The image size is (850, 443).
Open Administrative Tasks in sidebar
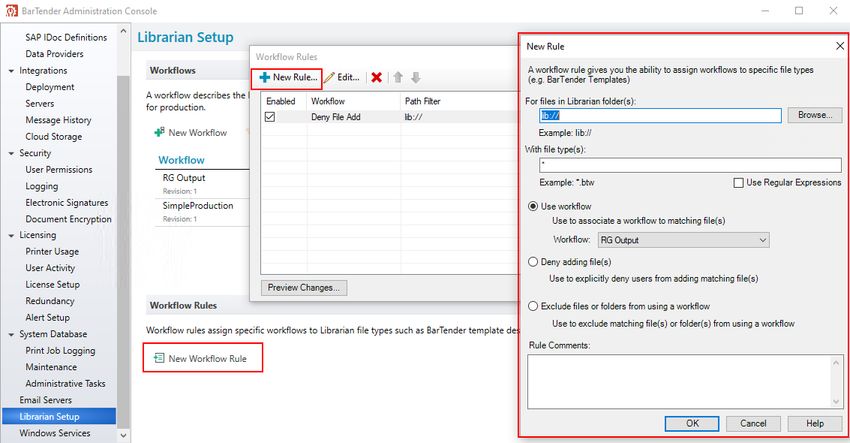(x=65, y=383)
